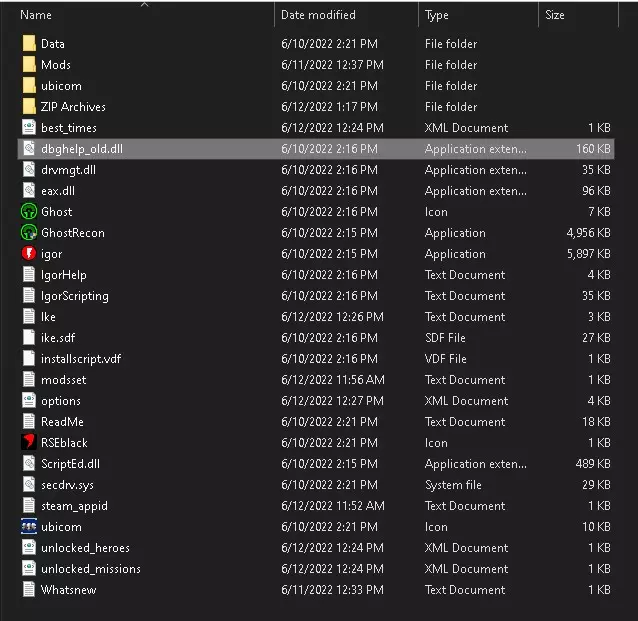The image size is (638, 621).
Task: Select the dbghelp_old.dll file row
Action: [x=82, y=149]
